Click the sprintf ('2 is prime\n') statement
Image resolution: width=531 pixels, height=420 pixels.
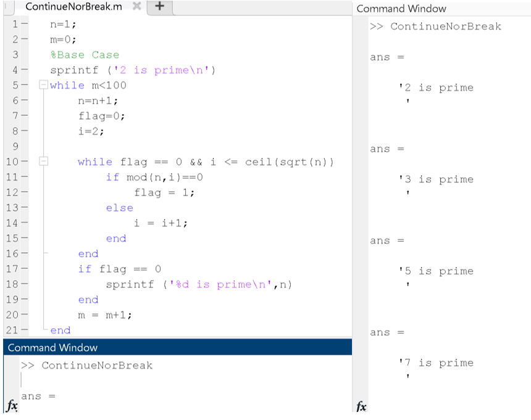click(133, 70)
